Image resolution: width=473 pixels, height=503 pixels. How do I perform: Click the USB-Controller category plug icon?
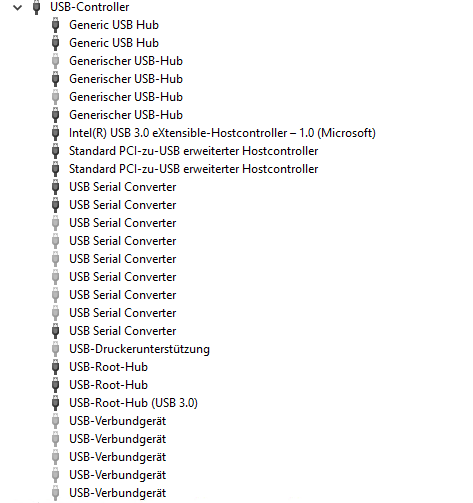pyautogui.click(x=36, y=7)
